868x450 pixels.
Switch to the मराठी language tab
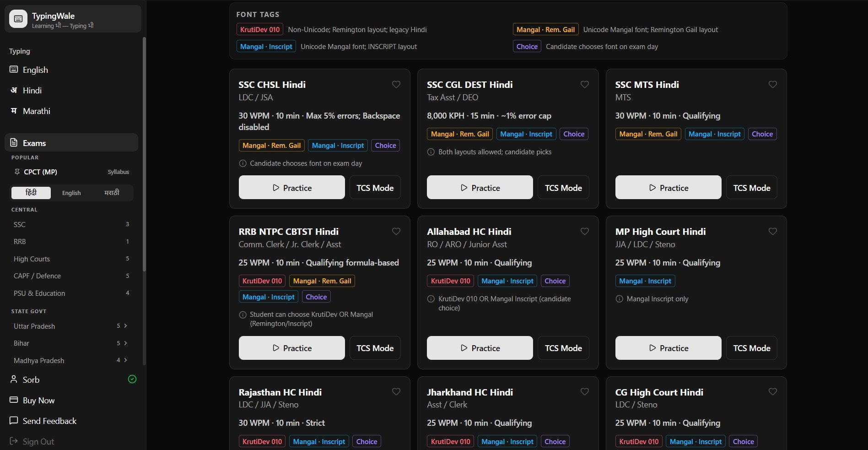point(112,193)
